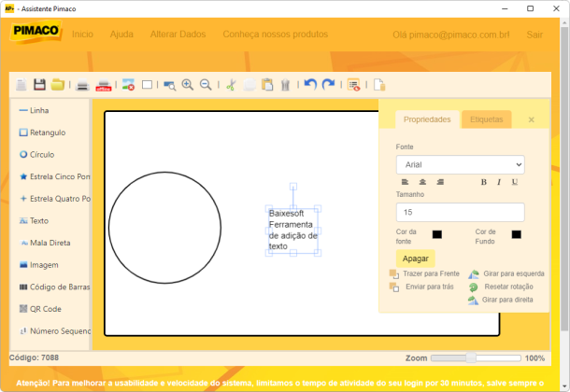This screenshot has width=570, height=392.
Task: Click the Zoom slider handle
Action: pos(471,357)
